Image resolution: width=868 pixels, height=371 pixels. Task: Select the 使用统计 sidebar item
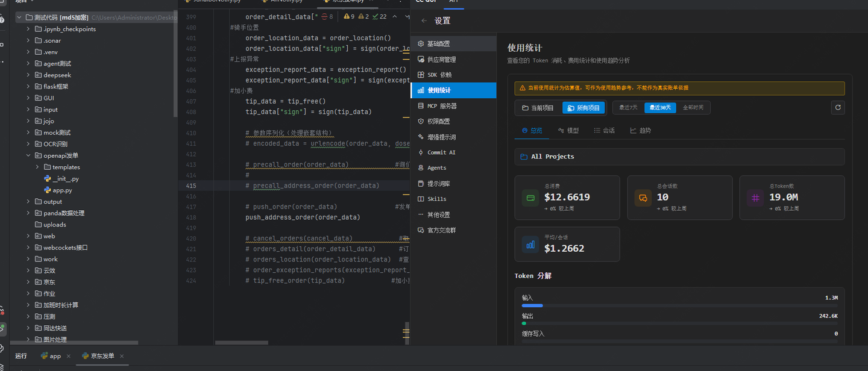pos(453,90)
